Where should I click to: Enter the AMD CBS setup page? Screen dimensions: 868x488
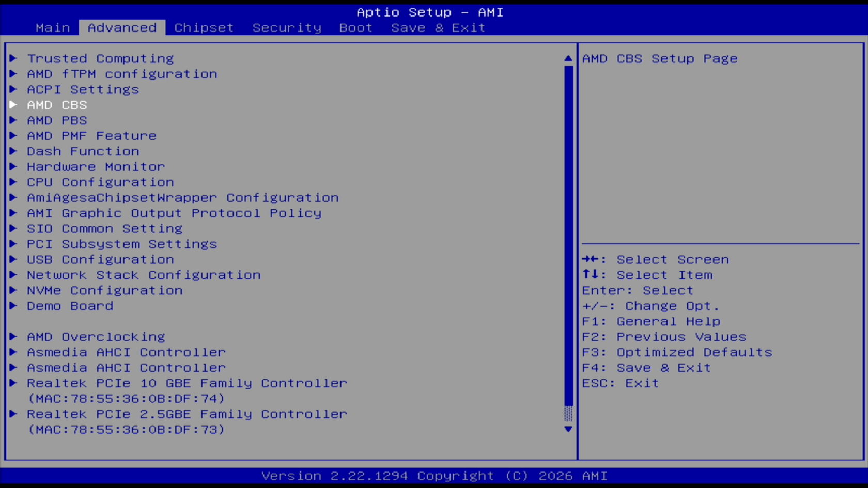click(57, 105)
